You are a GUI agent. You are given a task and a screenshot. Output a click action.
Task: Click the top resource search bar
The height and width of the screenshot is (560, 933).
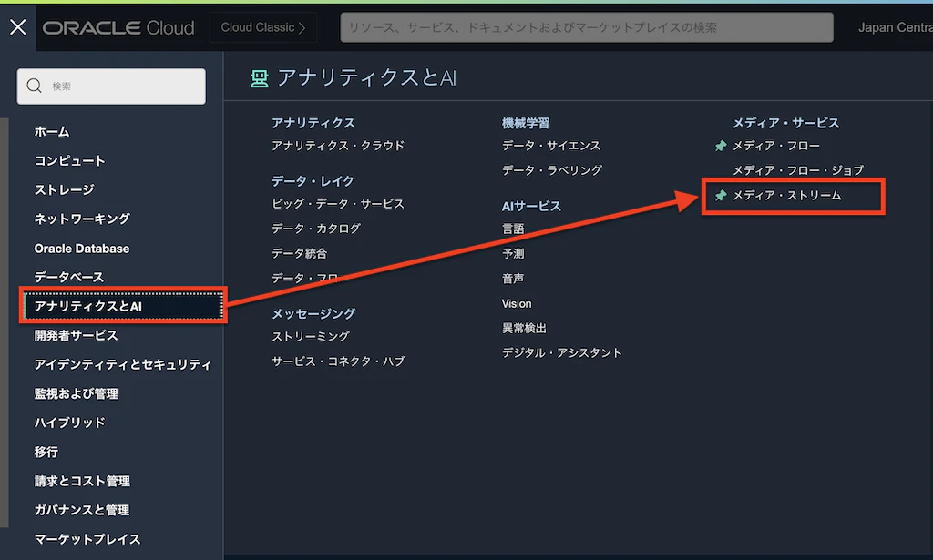coord(586,27)
